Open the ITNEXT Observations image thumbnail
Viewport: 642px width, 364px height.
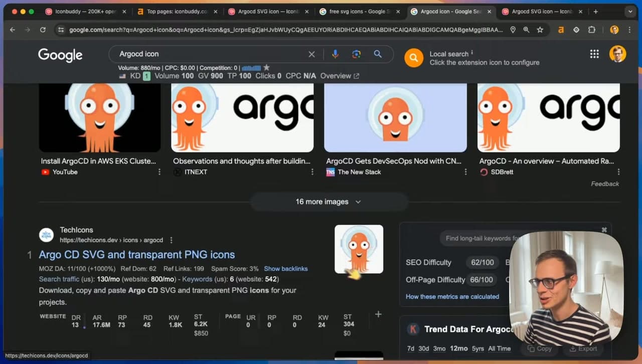pos(242,118)
